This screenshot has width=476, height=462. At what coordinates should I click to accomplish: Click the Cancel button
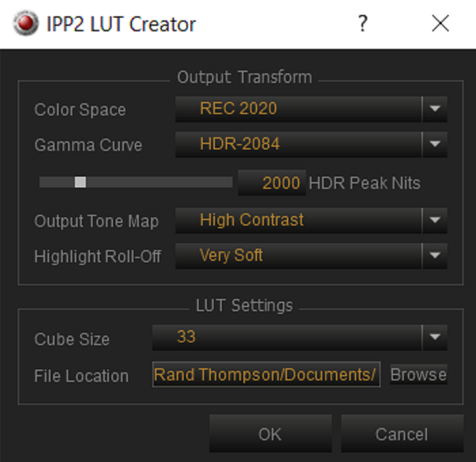[402, 434]
